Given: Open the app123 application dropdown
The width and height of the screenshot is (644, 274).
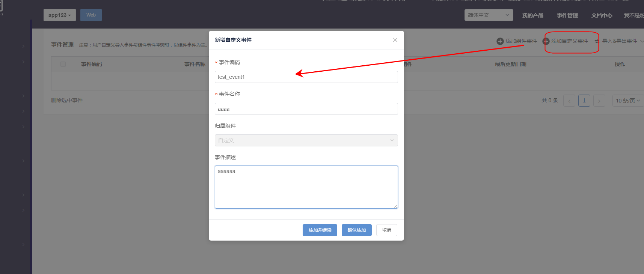Looking at the screenshot, I should tap(59, 15).
